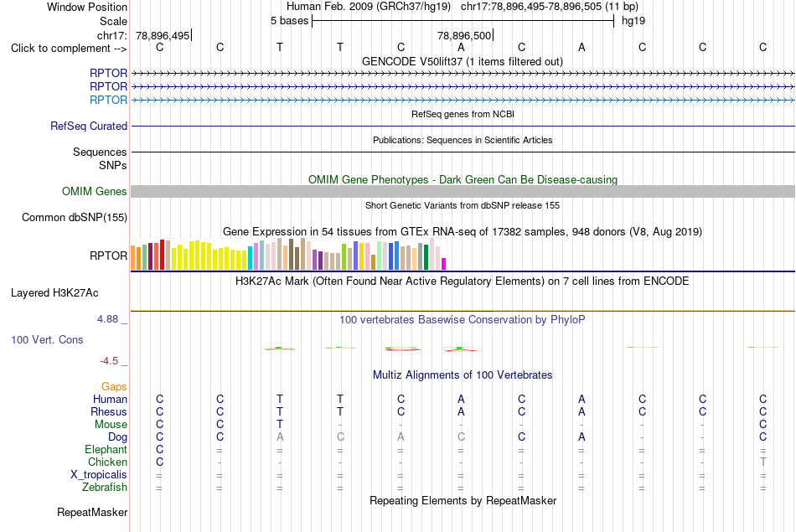Click the RepeatMasker track label
The height and width of the screenshot is (532, 796).
click(92, 512)
